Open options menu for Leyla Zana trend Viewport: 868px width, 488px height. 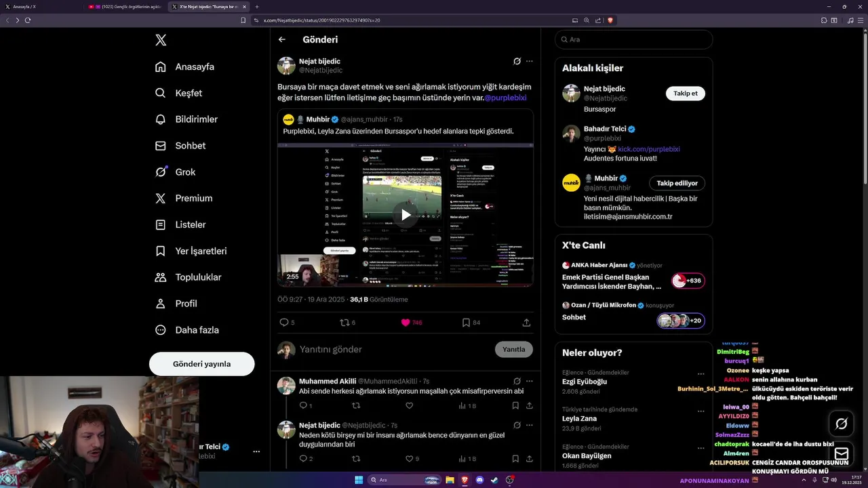tap(701, 411)
